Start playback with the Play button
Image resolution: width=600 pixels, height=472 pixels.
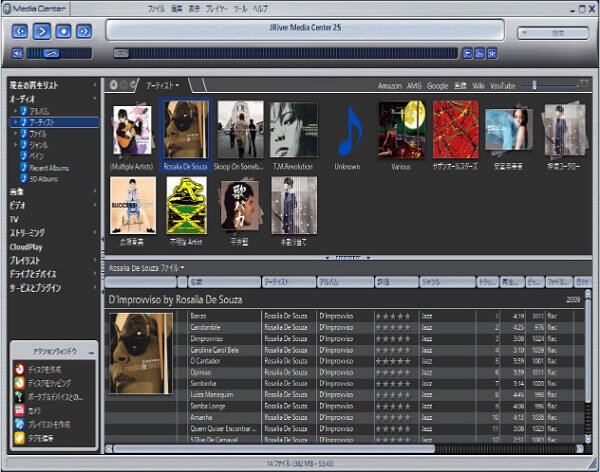coord(42,31)
